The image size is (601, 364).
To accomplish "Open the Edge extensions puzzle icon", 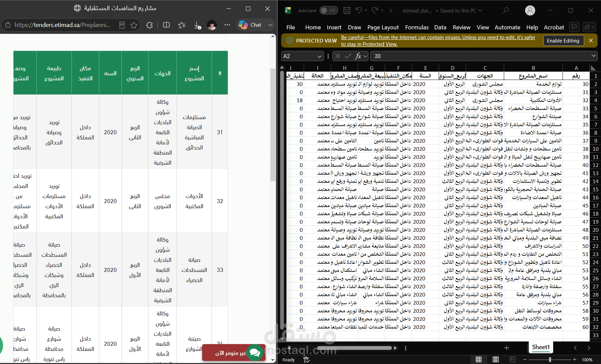I will tap(149, 25).
